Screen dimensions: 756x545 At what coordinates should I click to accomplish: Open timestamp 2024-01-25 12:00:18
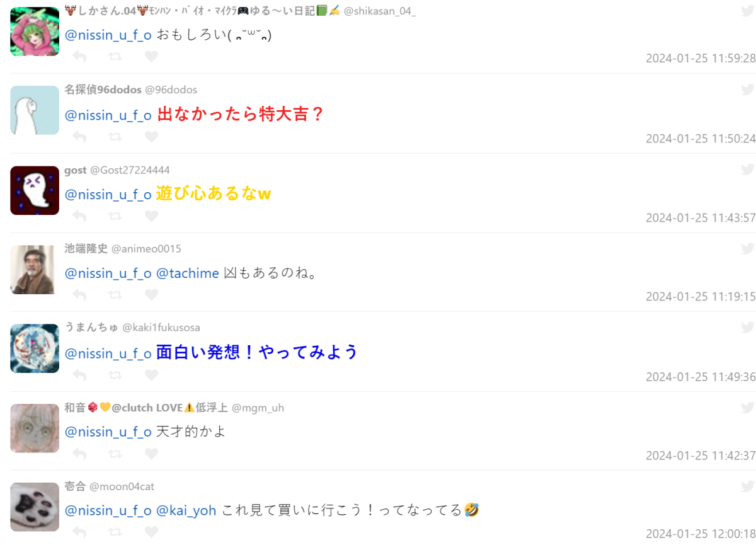(x=701, y=534)
